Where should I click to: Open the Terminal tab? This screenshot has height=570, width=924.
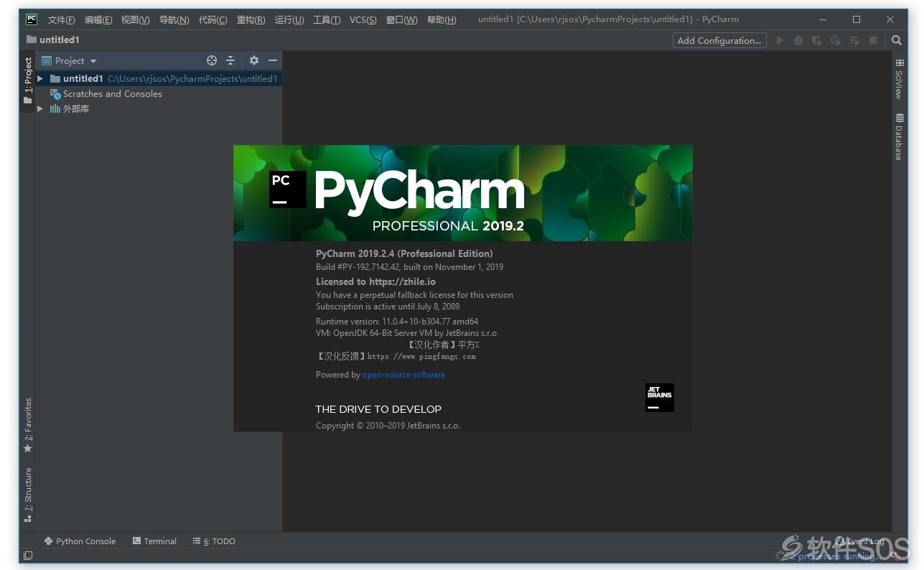point(154,541)
